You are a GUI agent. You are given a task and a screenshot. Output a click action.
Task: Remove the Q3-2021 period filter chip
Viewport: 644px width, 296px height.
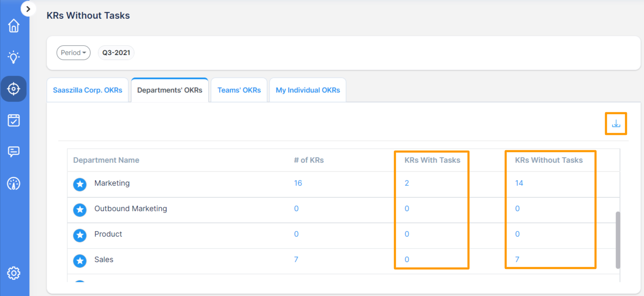coord(116,53)
